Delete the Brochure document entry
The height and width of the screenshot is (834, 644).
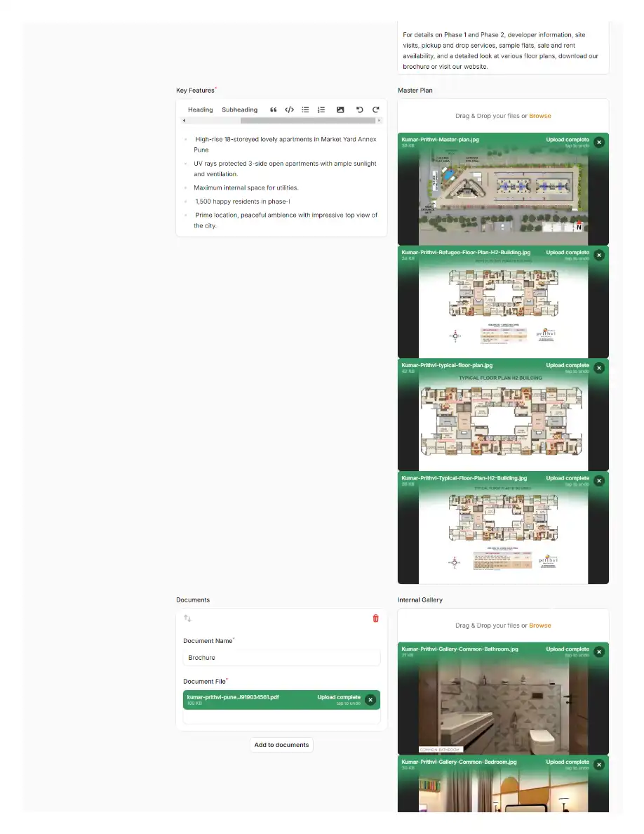[x=376, y=618]
